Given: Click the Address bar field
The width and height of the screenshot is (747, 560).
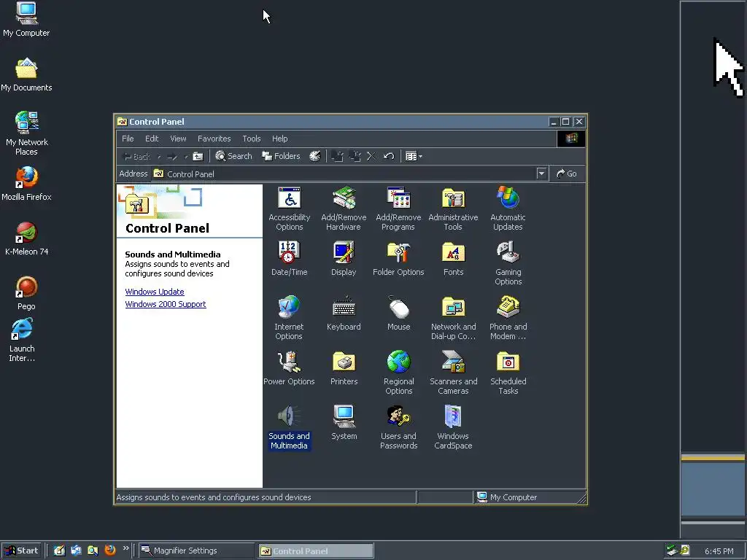Looking at the screenshot, I should point(349,174).
